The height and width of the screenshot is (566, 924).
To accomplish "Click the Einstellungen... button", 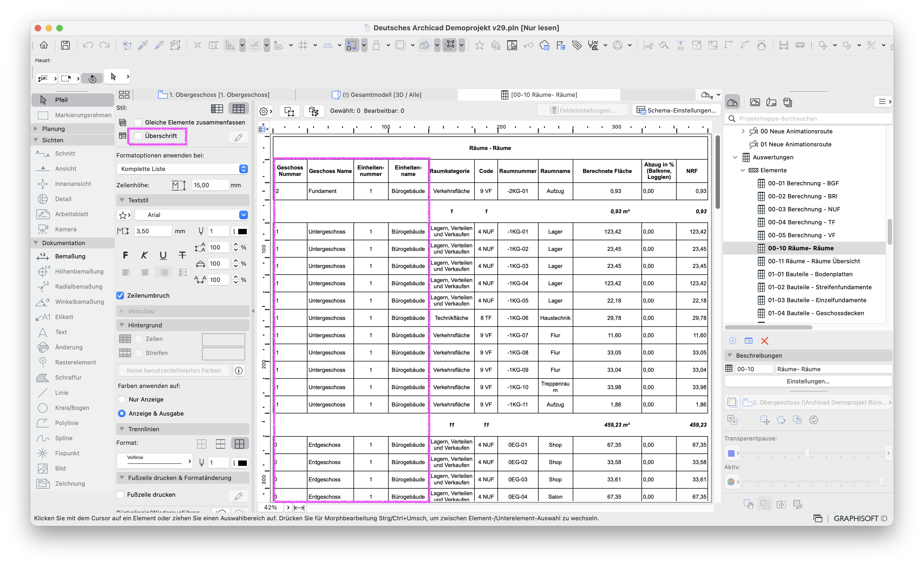I will pyautogui.click(x=808, y=381).
